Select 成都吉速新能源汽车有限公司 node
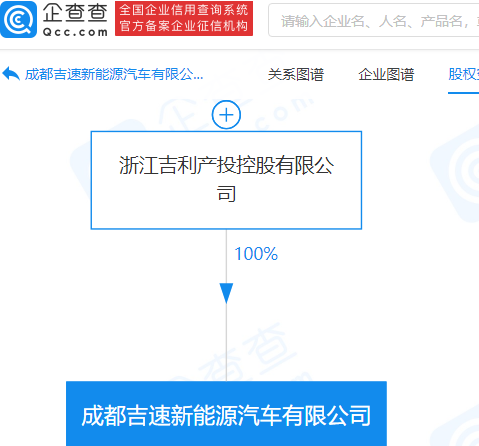Screen dimensions: 479x446 pos(226,414)
